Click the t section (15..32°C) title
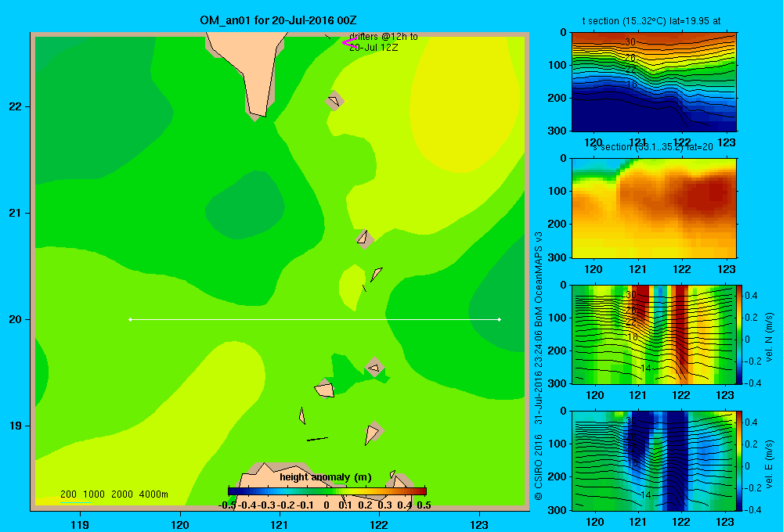783x532 pixels. click(x=651, y=21)
